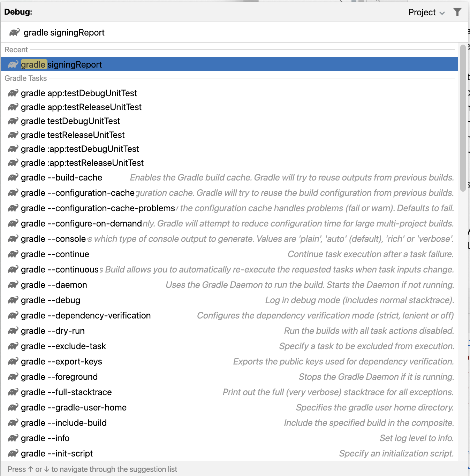This screenshot has width=470, height=476.
Task: Click Gradle icon beside --configuration-cache
Action: (x=13, y=193)
